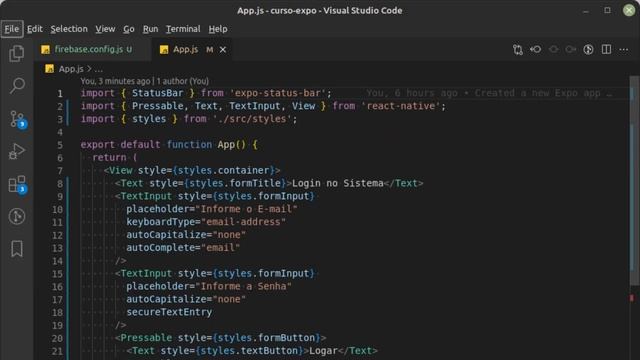Open the View menu
Screen dimensions: 640x360
105,29
